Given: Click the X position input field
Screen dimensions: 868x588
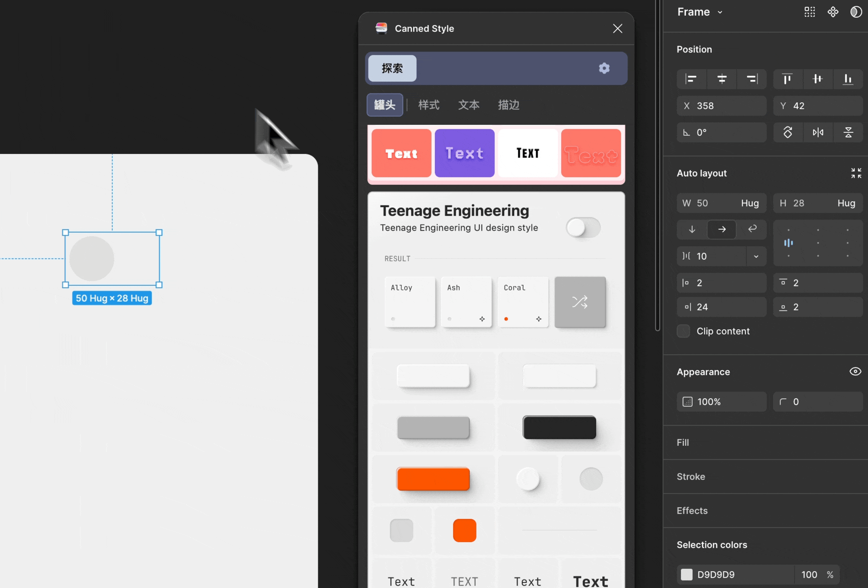Looking at the screenshot, I should click(728, 106).
